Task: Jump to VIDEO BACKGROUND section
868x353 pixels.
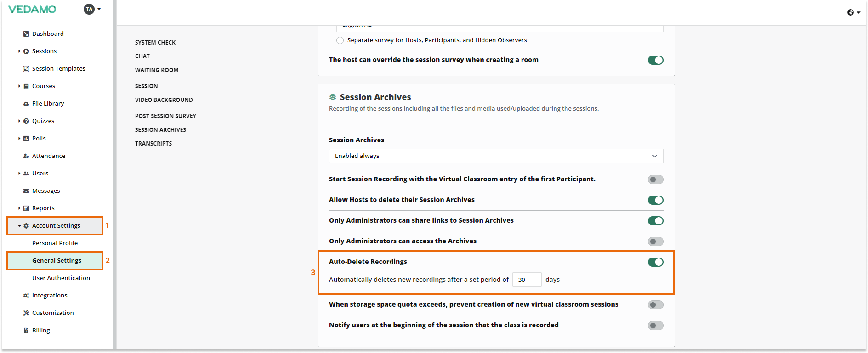Action: [164, 100]
